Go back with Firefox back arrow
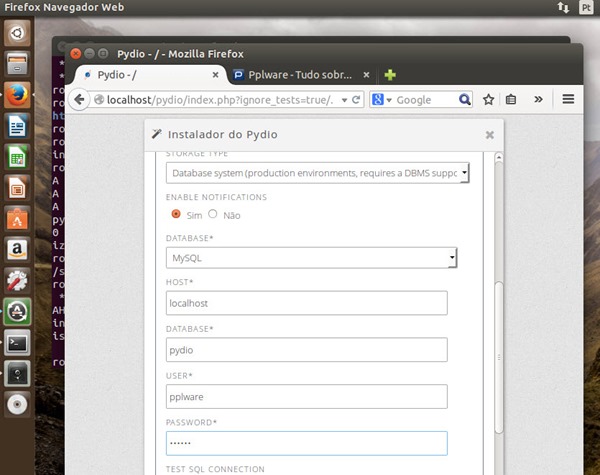 click(79, 100)
